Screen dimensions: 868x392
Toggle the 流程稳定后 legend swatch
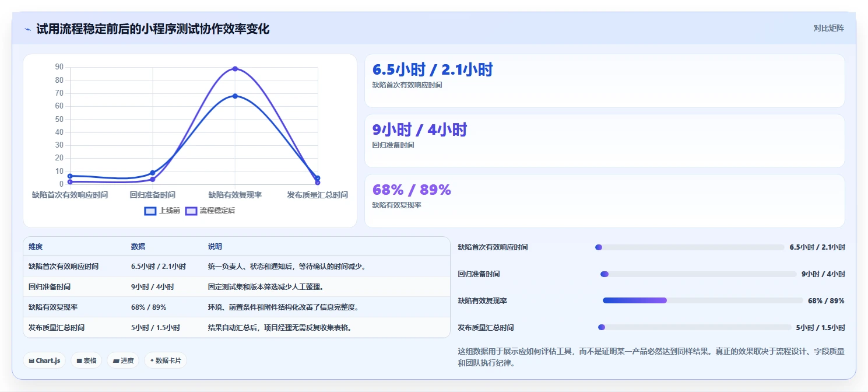pos(191,211)
